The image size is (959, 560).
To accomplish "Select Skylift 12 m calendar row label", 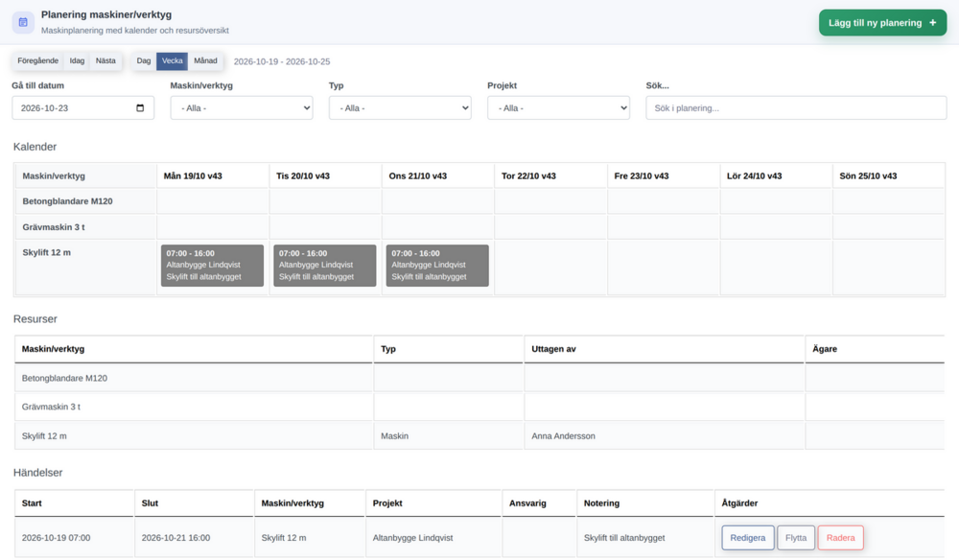I will coord(46,252).
